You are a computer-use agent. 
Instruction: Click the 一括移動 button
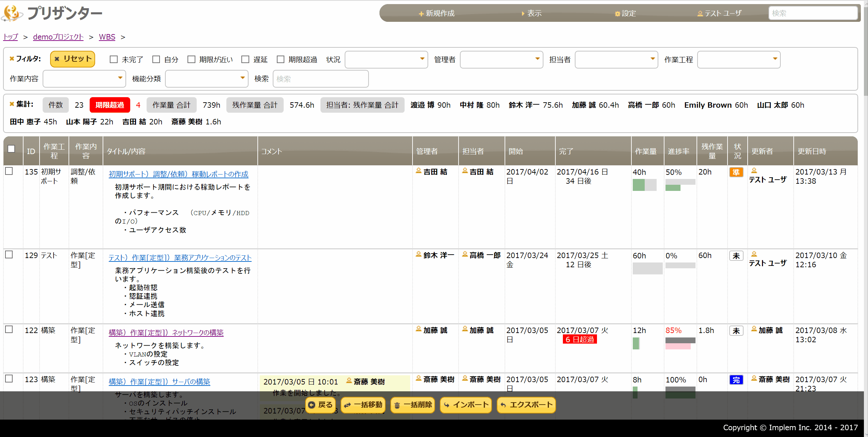363,405
